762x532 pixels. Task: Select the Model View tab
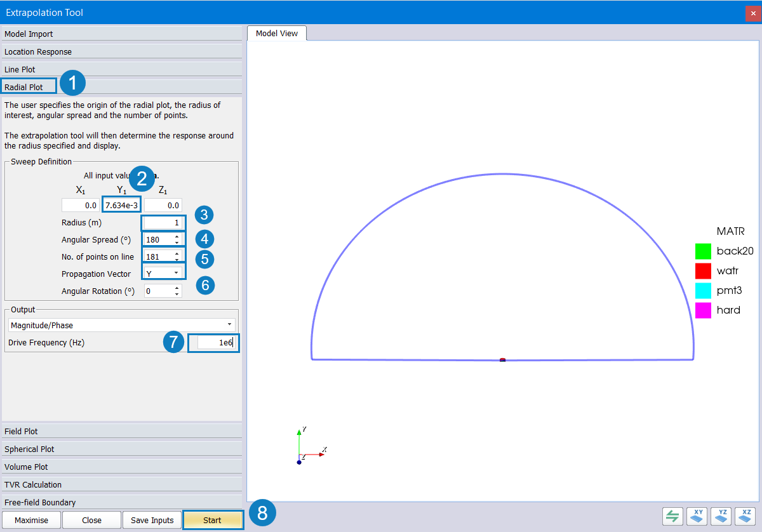tap(277, 33)
